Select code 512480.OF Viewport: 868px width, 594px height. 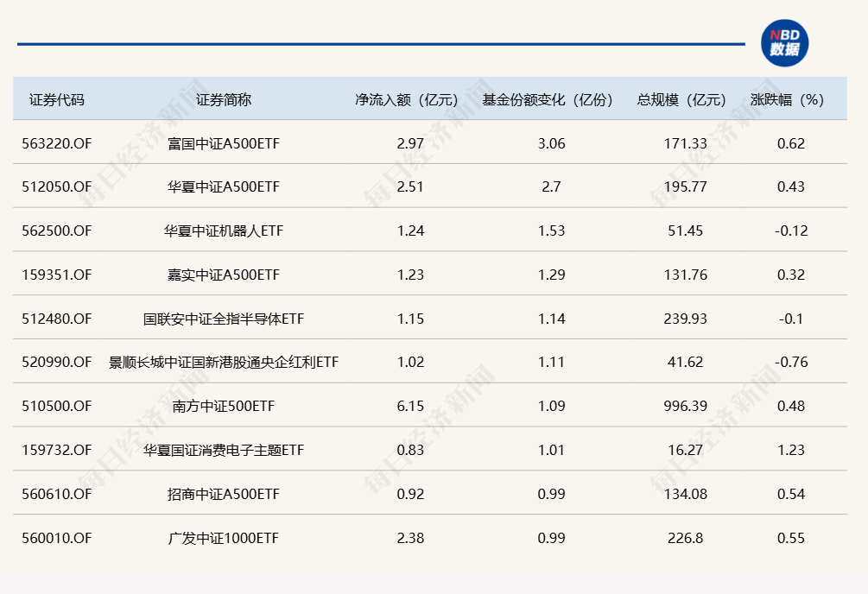(x=56, y=319)
